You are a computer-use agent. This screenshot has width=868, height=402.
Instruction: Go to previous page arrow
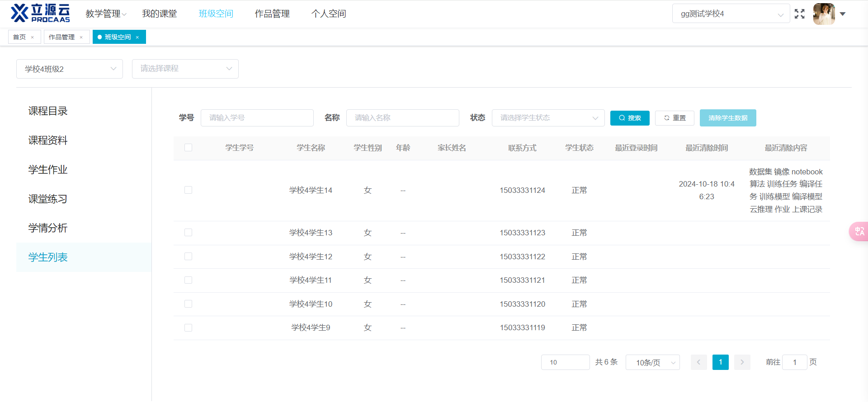[698, 362]
